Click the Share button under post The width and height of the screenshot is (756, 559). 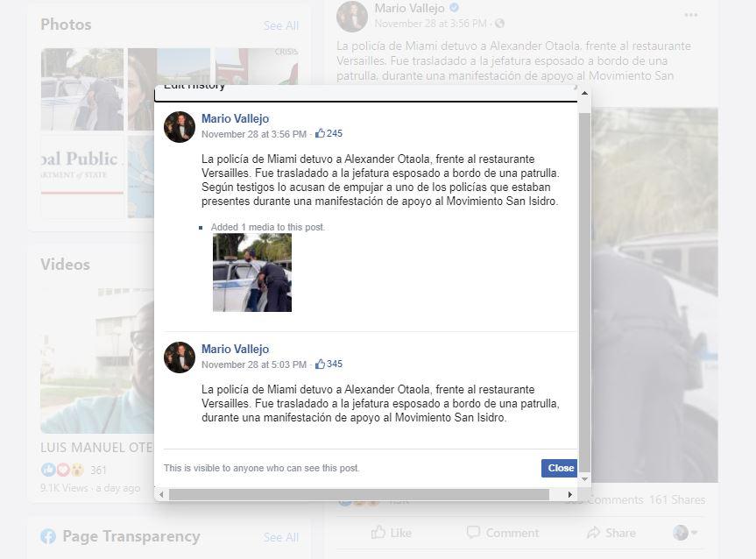click(611, 533)
